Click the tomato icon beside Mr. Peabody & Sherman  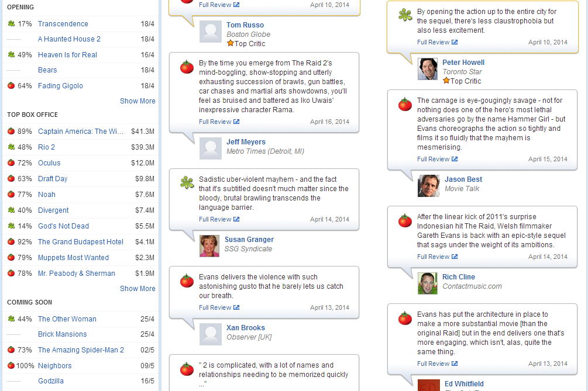[11, 273]
